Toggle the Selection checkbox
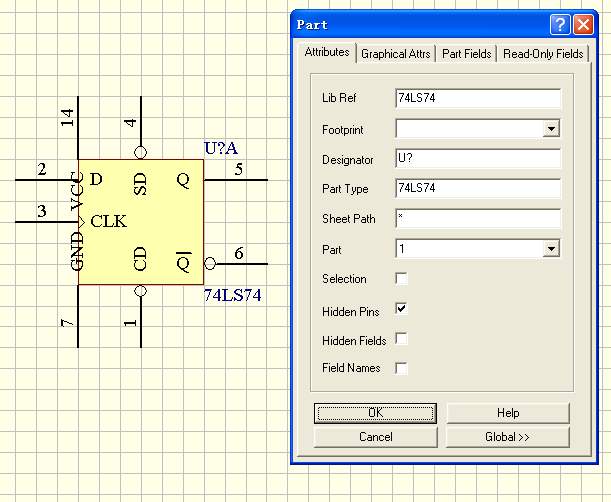Screen dimensions: 611x502 coord(401,279)
